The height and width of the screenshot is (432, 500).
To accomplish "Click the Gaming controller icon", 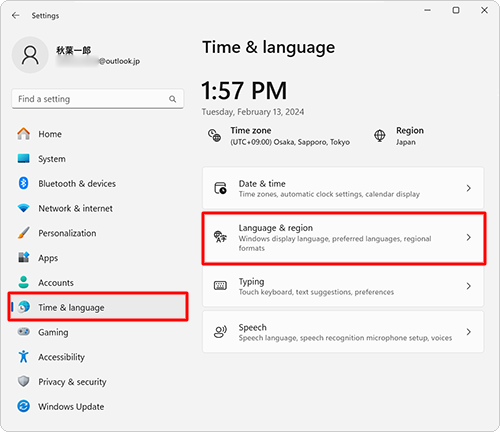I will 24,332.
